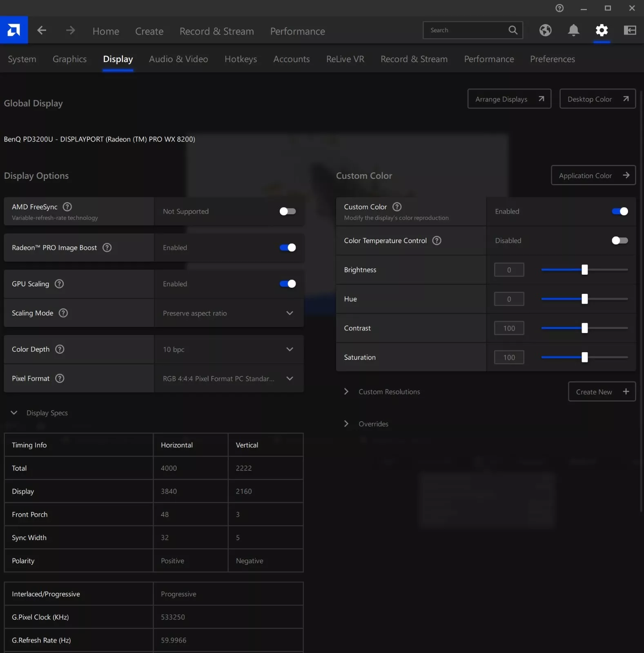644x653 pixels.
Task: Toggle the sidebar panel icon
Action: point(630,30)
